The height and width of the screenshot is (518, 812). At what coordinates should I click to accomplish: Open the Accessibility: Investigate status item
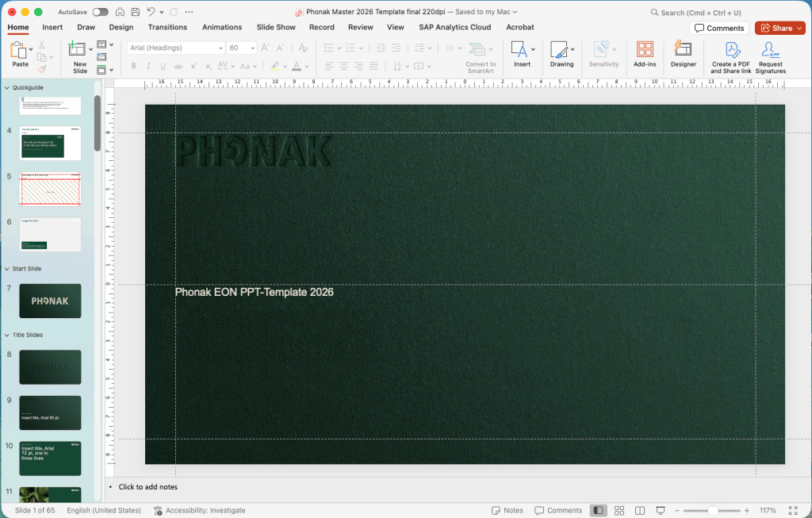tap(199, 510)
